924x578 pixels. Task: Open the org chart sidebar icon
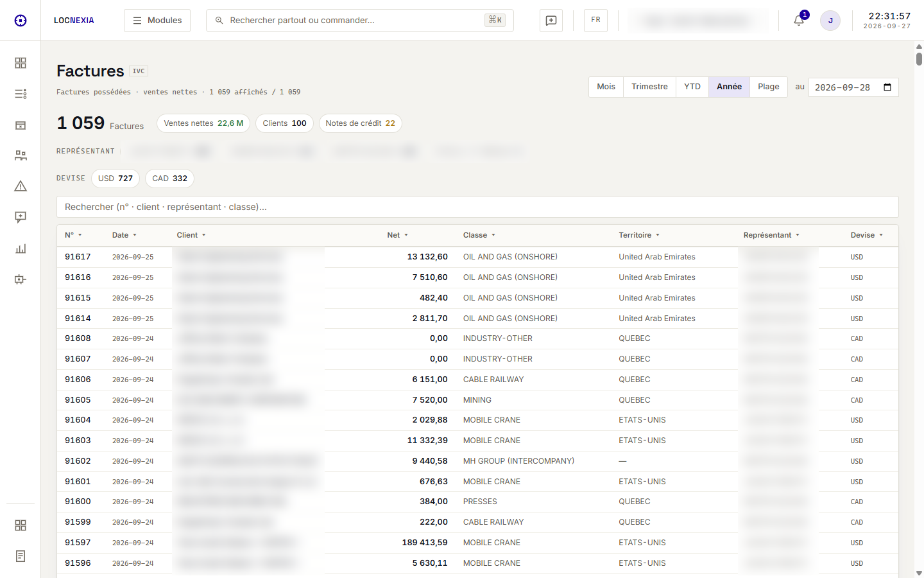point(21,155)
